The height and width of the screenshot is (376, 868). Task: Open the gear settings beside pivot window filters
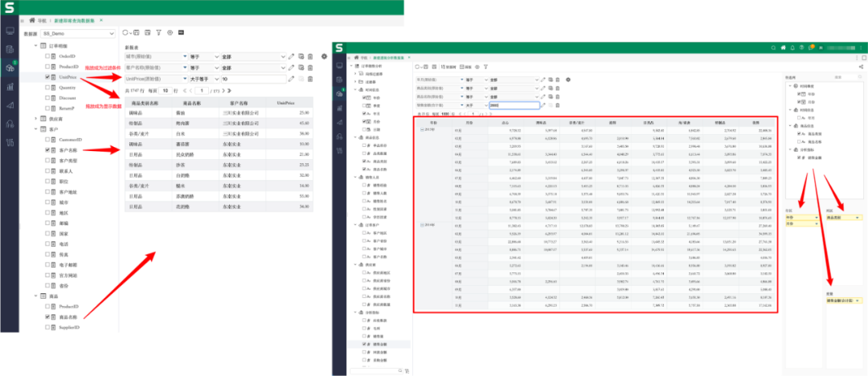[568, 80]
